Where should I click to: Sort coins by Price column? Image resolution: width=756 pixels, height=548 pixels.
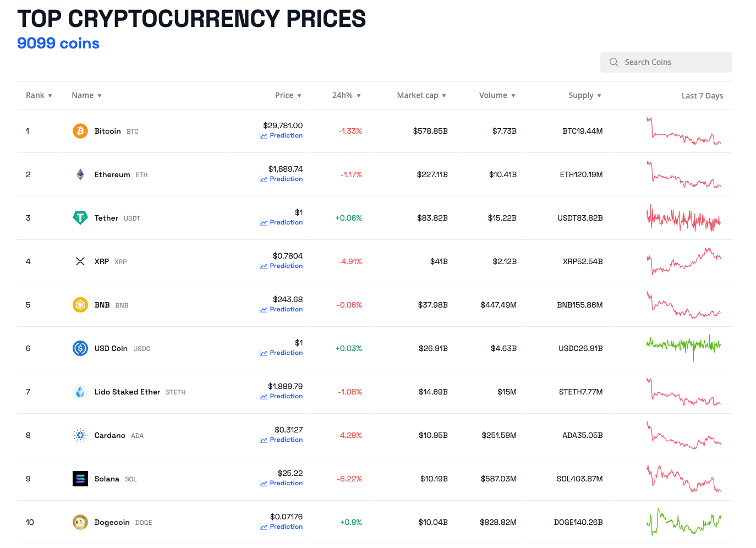click(288, 95)
